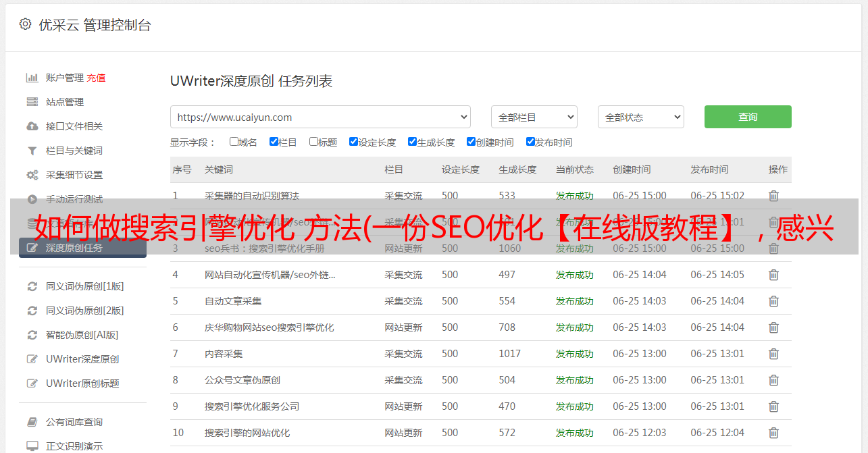Click the green 查询 button
The height and width of the screenshot is (453, 868).
point(748,117)
